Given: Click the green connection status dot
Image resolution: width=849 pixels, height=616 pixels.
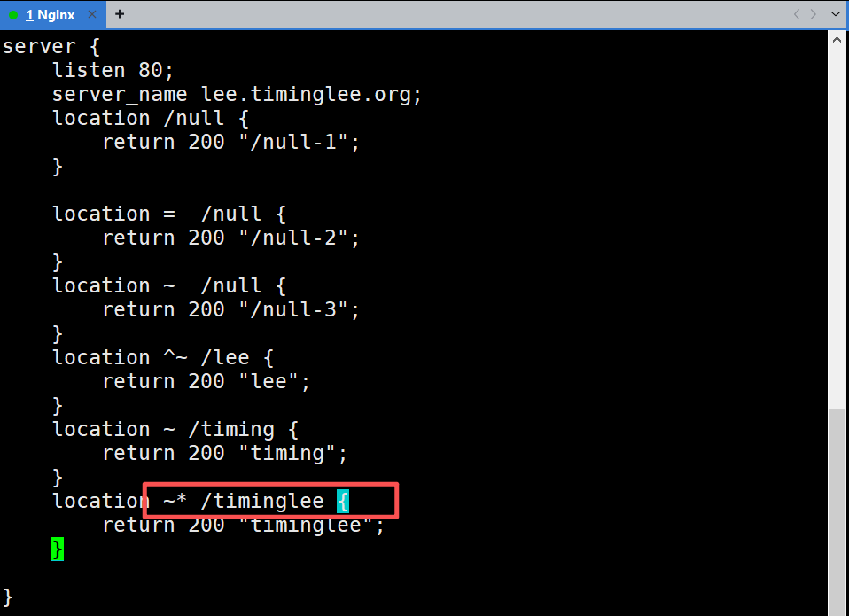Looking at the screenshot, I should pos(13,15).
